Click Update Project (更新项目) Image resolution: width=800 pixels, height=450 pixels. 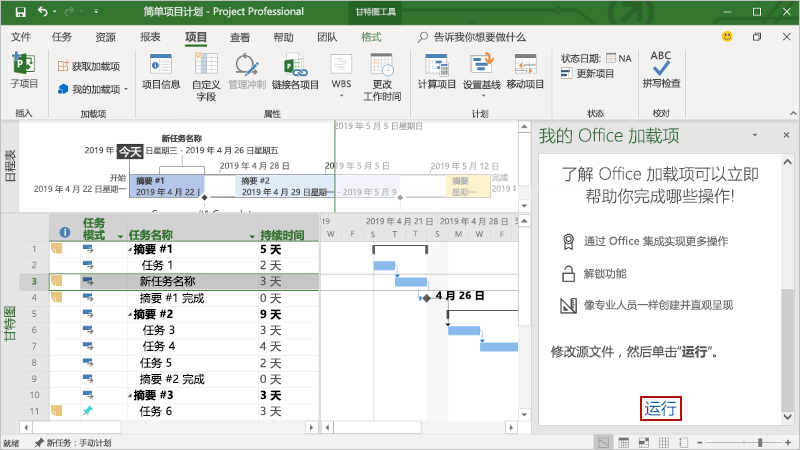[587, 73]
